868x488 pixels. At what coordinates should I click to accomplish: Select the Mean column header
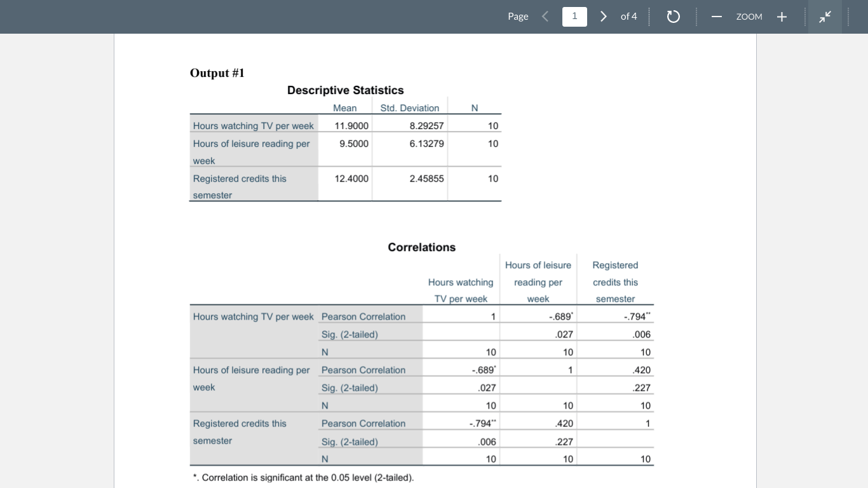point(345,108)
